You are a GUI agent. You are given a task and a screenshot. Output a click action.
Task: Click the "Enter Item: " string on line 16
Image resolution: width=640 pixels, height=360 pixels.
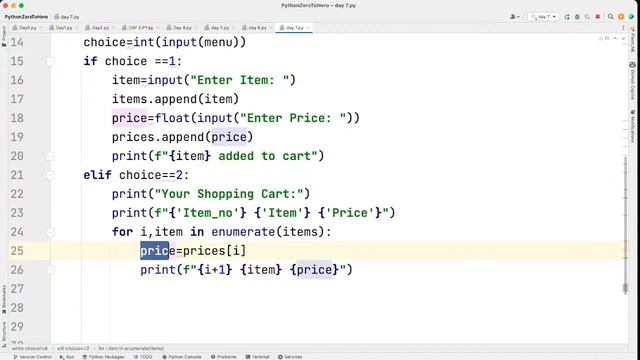[240, 80]
